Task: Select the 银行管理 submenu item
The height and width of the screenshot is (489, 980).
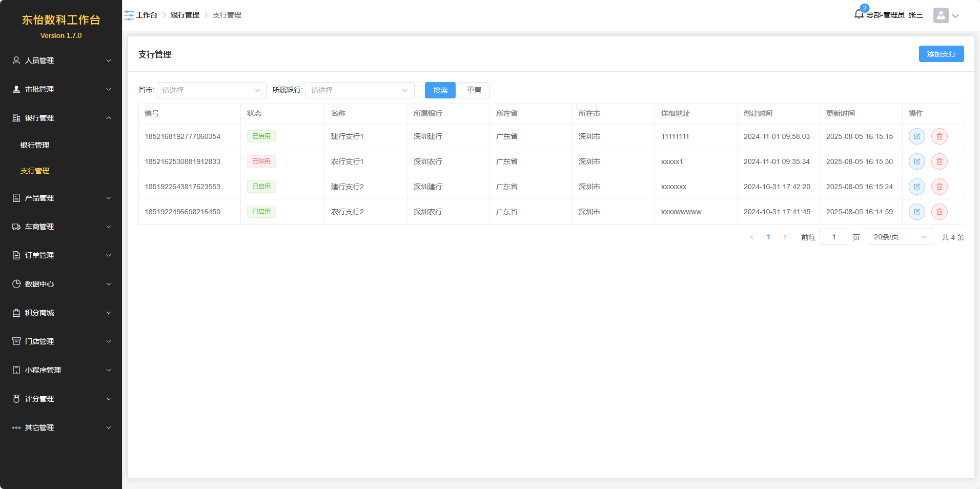Action: [35, 145]
